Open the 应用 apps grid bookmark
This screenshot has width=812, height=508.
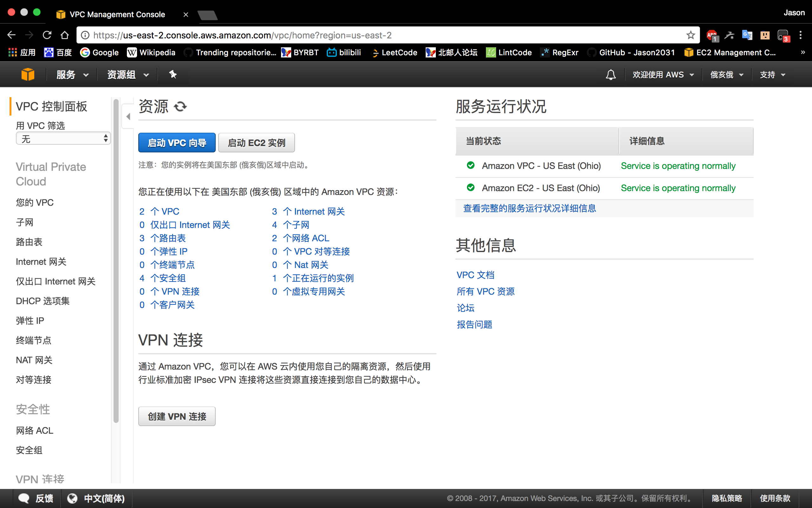[22, 52]
